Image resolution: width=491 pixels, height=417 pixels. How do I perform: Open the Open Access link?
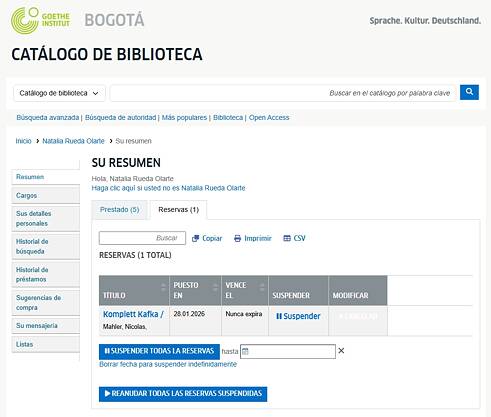[x=269, y=117]
